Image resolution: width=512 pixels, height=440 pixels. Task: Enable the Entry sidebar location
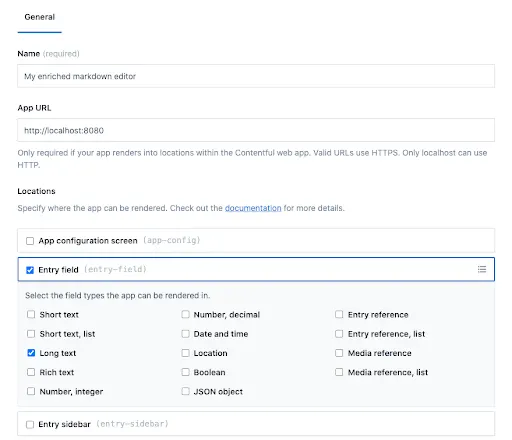[30, 425]
